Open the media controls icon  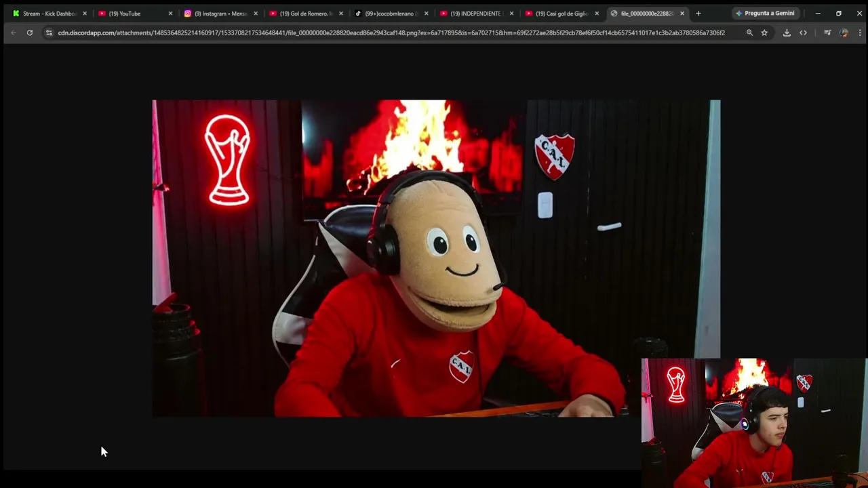click(x=827, y=33)
